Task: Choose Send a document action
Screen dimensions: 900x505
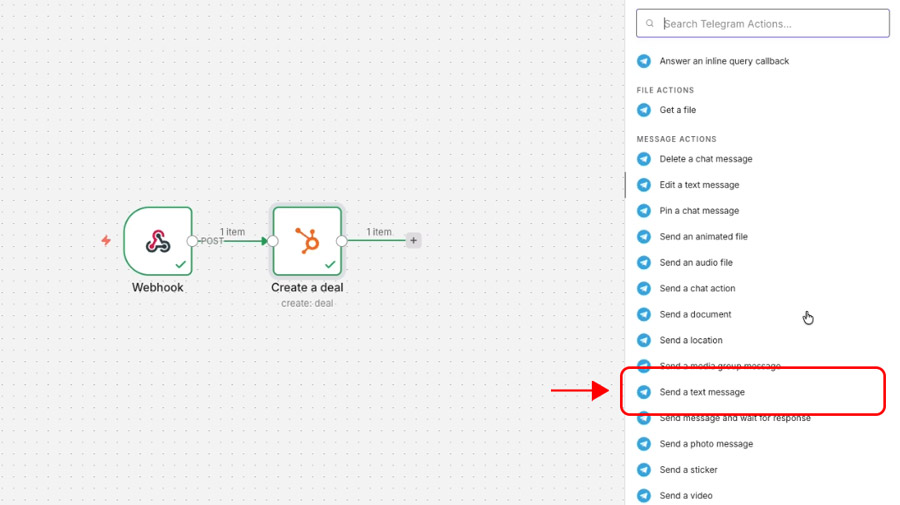Action: pos(695,315)
